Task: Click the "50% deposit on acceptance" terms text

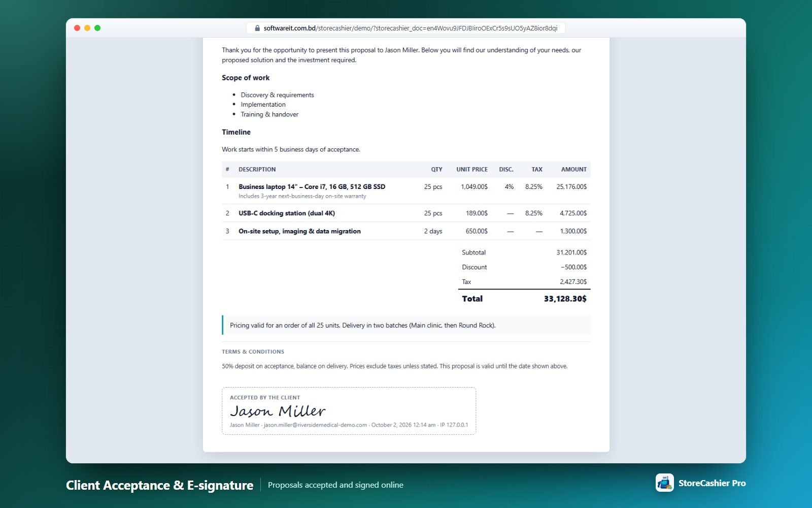Action: tap(394, 366)
